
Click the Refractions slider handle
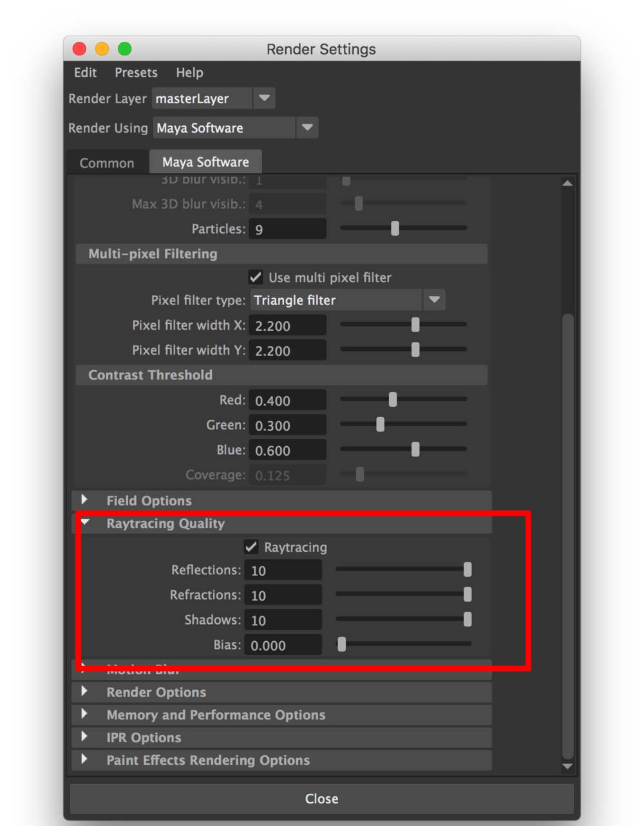pos(468,594)
